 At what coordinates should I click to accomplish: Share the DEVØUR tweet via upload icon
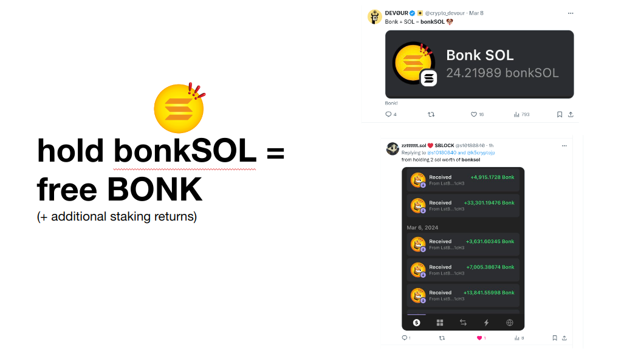pos(571,114)
